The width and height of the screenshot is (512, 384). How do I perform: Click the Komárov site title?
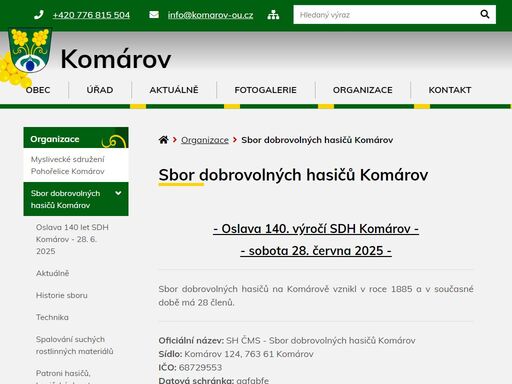click(116, 59)
